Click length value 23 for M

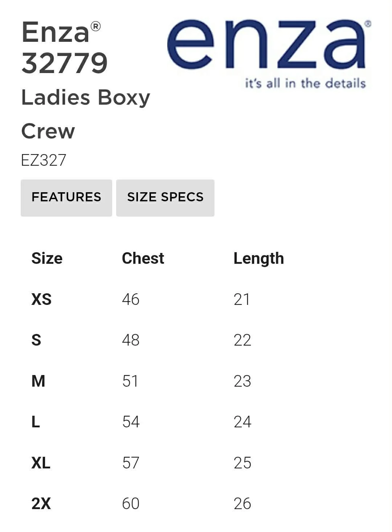coord(242,381)
